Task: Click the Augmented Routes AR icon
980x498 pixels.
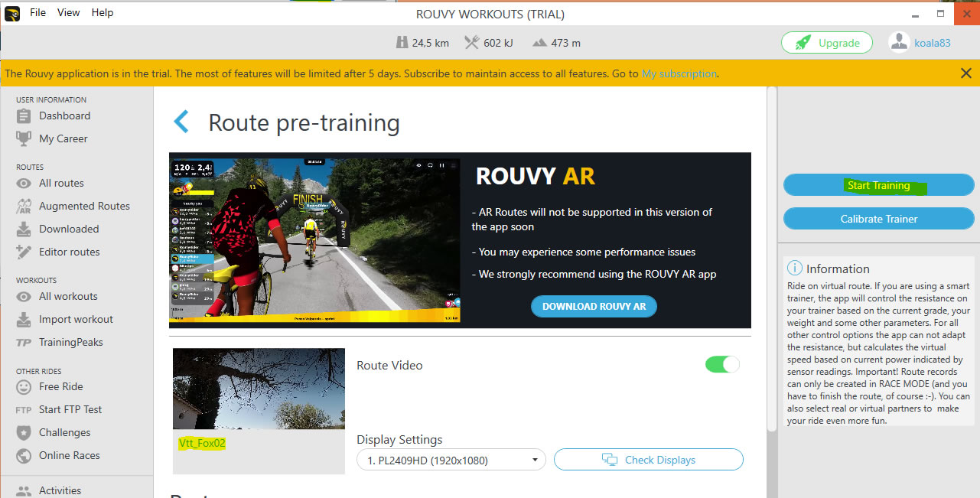Action: [x=24, y=206]
